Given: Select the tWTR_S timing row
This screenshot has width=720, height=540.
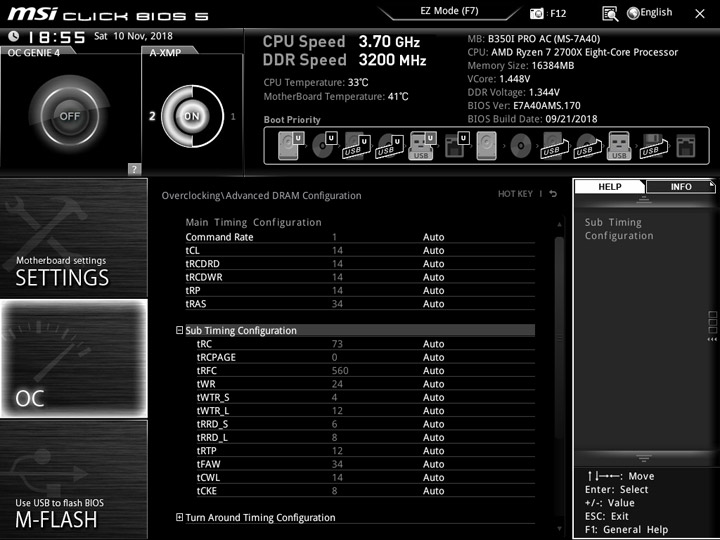Looking at the screenshot, I should (x=366, y=397).
